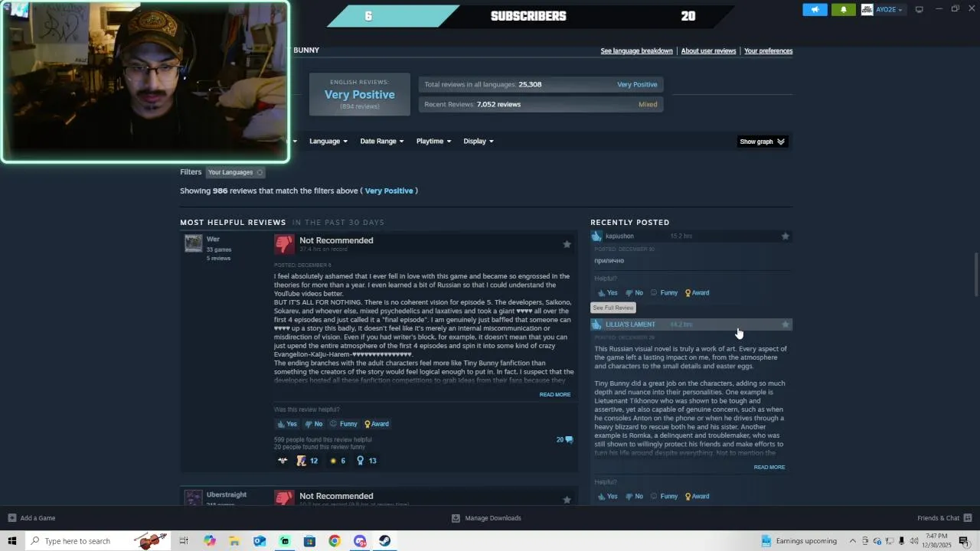Click the Big Picture mode monitor icon
This screenshot has height=551, width=980.
point(919,10)
